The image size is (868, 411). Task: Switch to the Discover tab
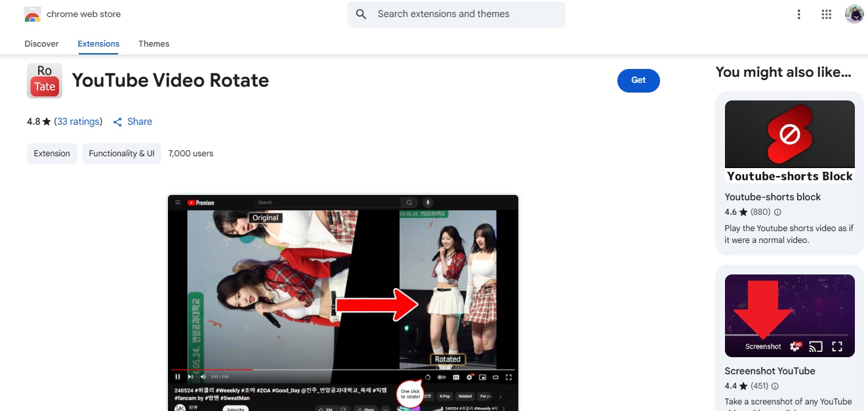41,44
